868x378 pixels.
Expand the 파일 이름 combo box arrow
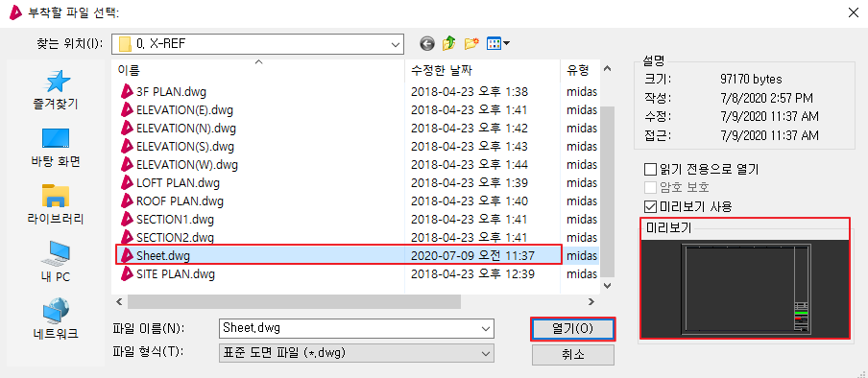(x=486, y=329)
